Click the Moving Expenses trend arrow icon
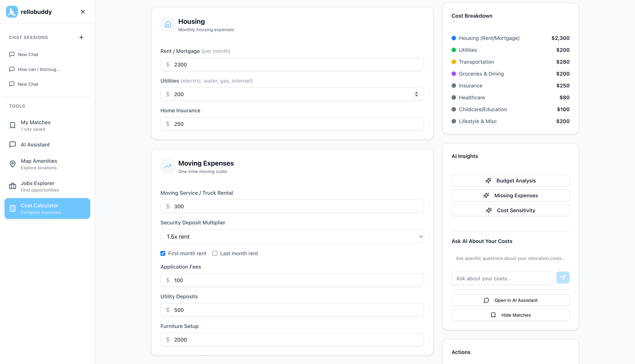The height and width of the screenshot is (364, 635). 168,166
